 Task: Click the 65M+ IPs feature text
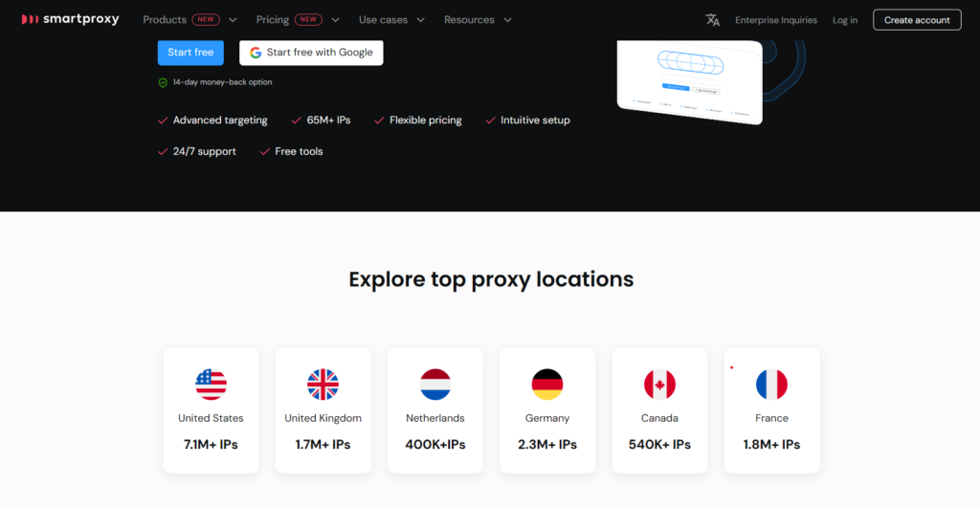point(329,120)
